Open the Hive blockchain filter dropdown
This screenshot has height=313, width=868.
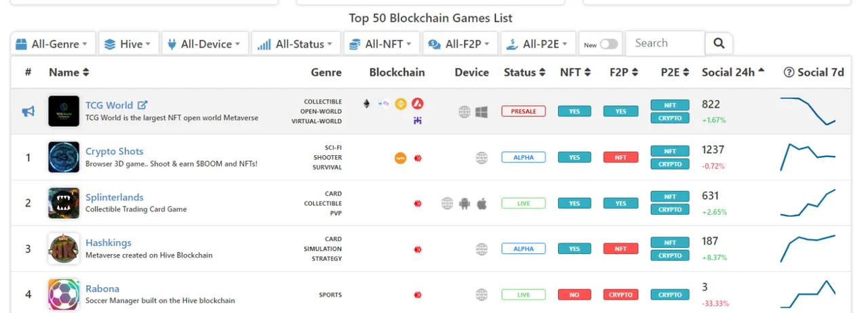click(x=129, y=43)
